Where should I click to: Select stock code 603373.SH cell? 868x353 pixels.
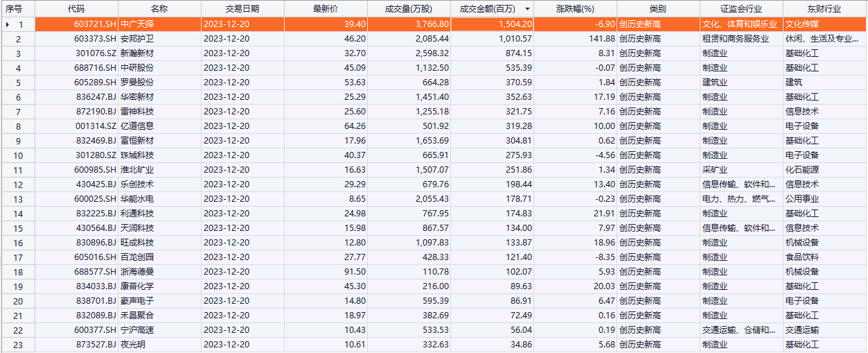tap(96, 39)
